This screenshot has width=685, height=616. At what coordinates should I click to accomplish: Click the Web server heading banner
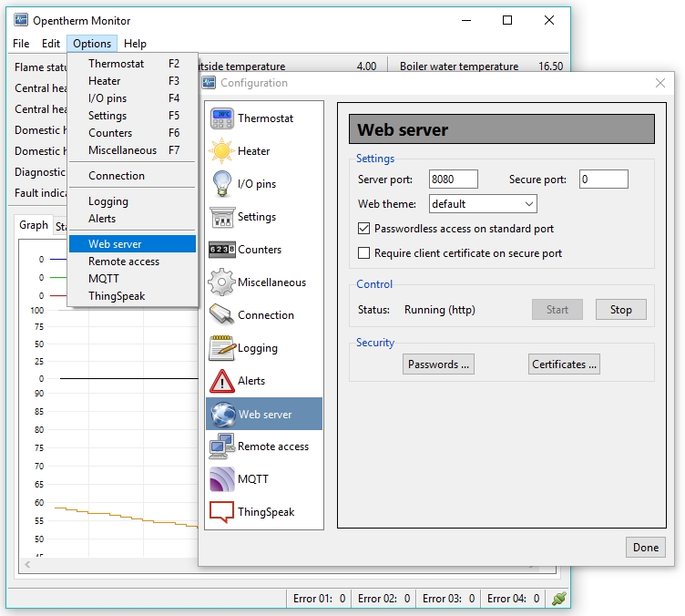pos(502,129)
